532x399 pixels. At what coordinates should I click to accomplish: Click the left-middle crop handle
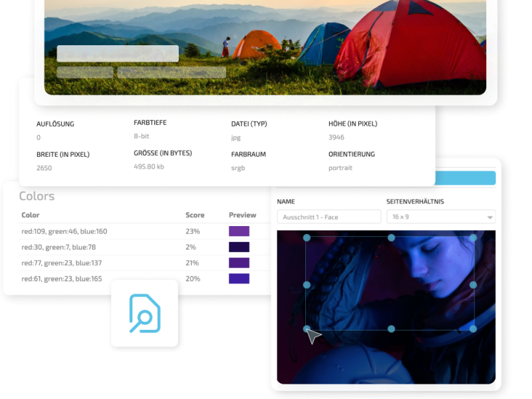307,285
